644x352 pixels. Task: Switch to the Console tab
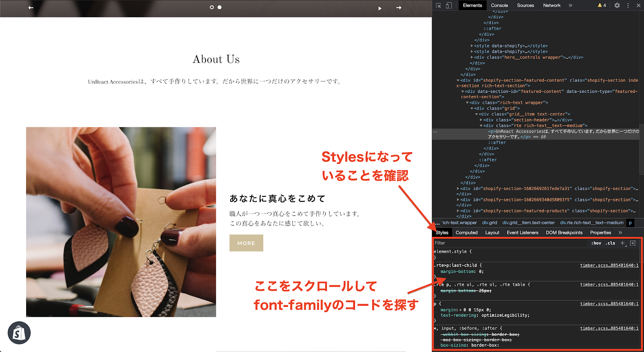[x=499, y=6]
